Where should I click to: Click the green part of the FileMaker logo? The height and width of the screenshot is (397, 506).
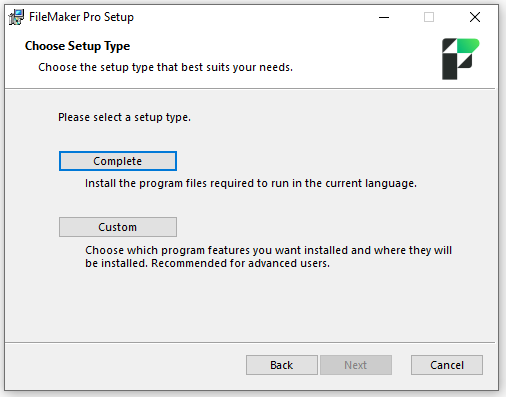[x=467, y=45]
